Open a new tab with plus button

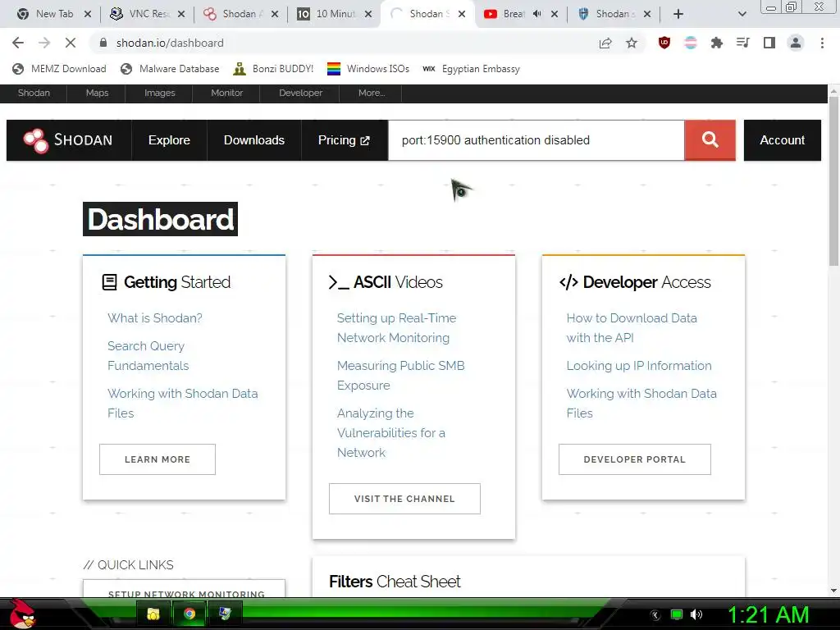pos(678,14)
